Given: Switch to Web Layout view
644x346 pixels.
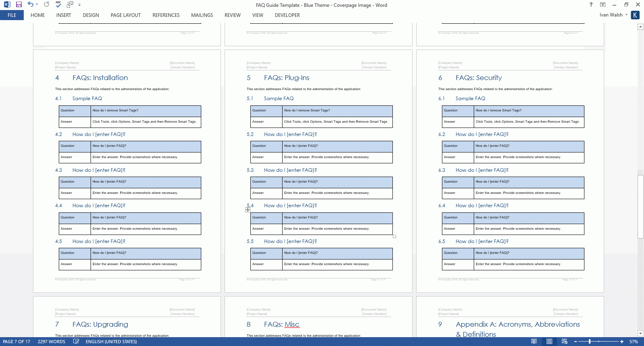Looking at the screenshot, I should click(x=565, y=342).
